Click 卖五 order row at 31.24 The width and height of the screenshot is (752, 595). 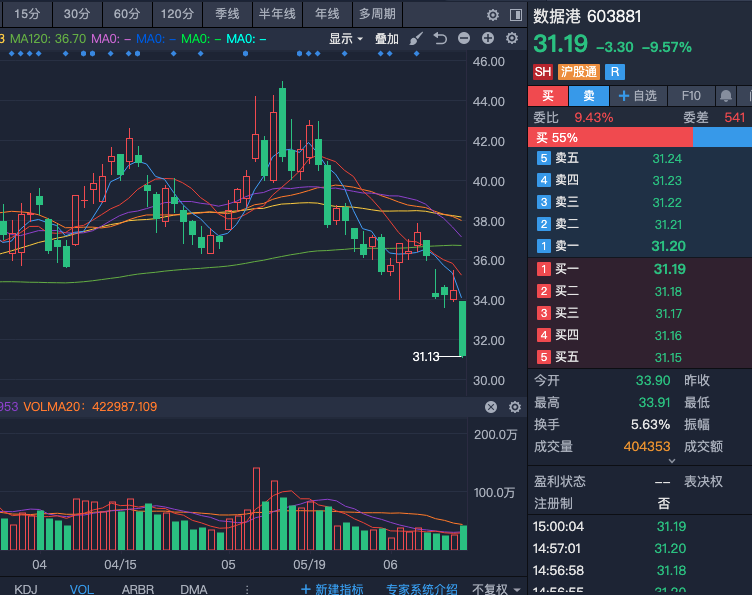click(640, 158)
